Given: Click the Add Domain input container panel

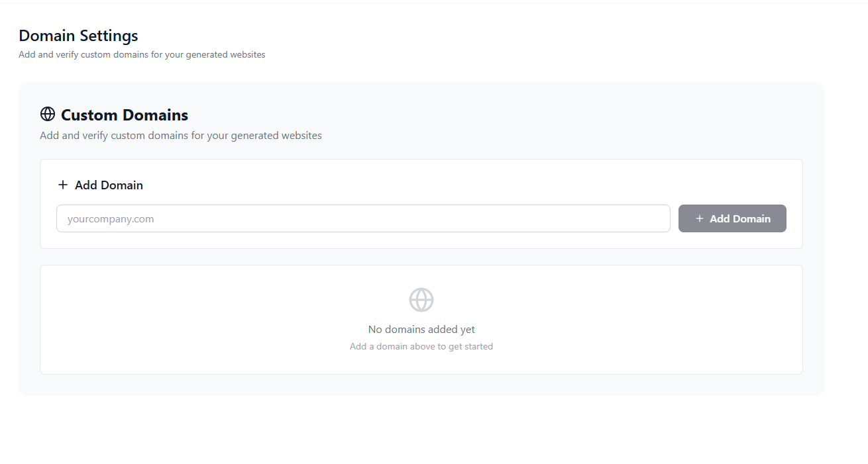Looking at the screenshot, I should point(421,203).
